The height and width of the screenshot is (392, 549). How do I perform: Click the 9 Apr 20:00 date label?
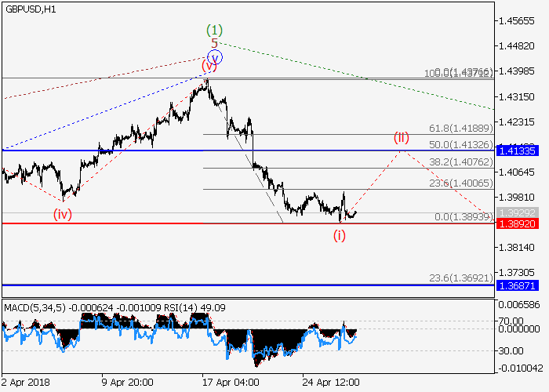(127, 382)
